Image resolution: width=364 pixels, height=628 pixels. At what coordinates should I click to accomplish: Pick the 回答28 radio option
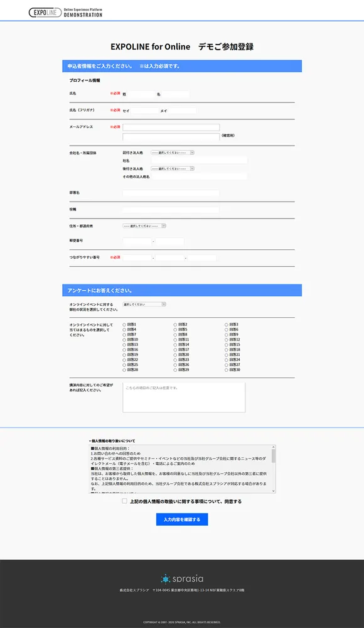click(x=124, y=370)
